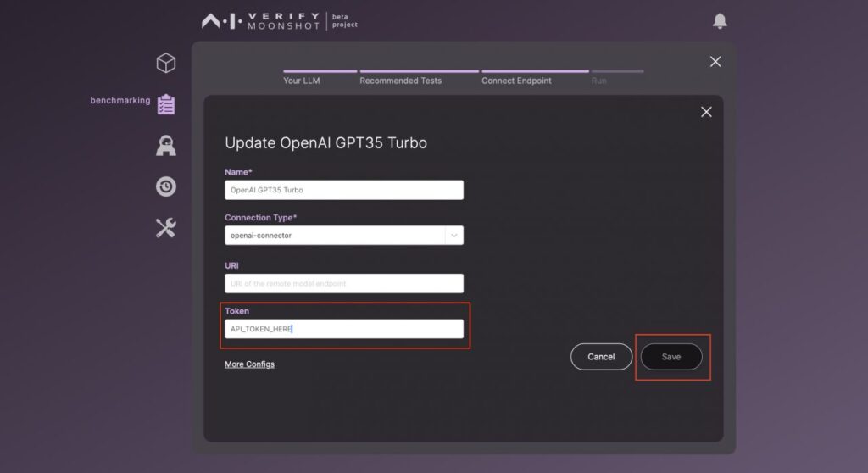Image resolution: width=868 pixels, height=473 pixels.
Task: Open the model endpoints cube icon
Action: coord(166,64)
